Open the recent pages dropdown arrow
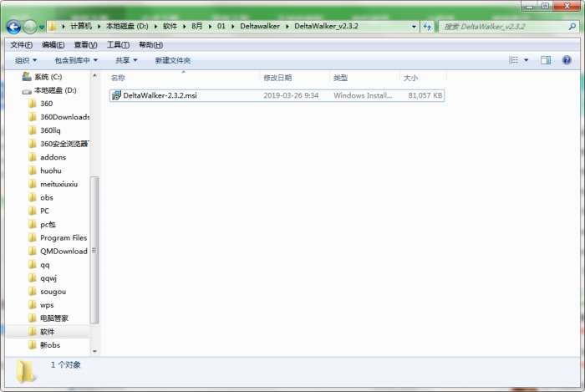585x392 pixels. (x=42, y=28)
